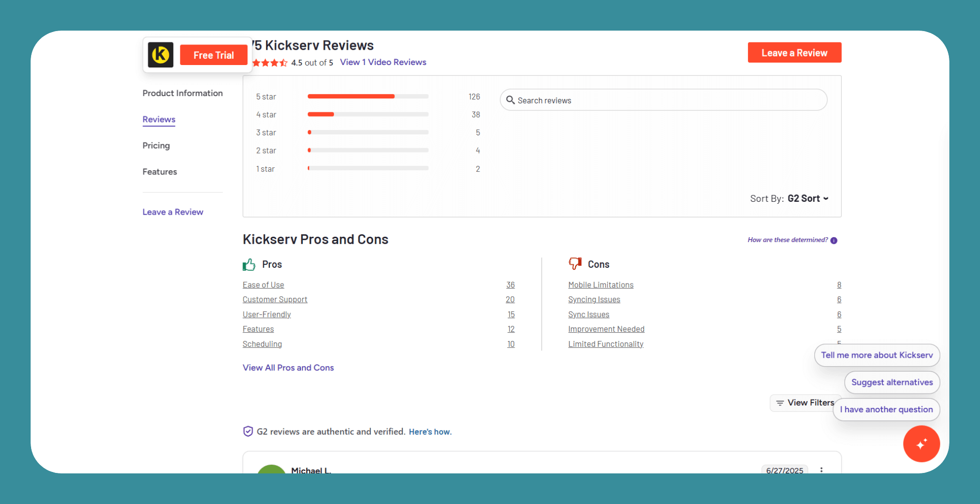This screenshot has width=980, height=504.
Task: Open the three-dot menu on Michael L. review
Action: tap(822, 470)
